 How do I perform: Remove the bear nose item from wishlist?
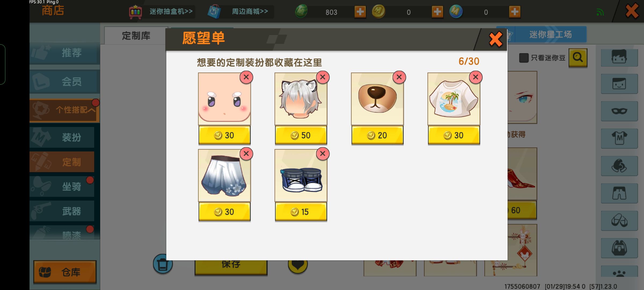[399, 77]
